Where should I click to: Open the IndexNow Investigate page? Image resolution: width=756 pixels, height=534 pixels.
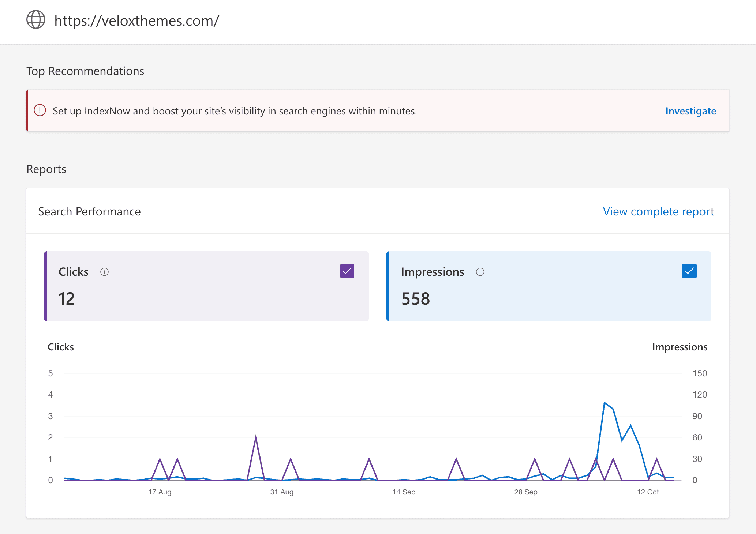pos(690,111)
